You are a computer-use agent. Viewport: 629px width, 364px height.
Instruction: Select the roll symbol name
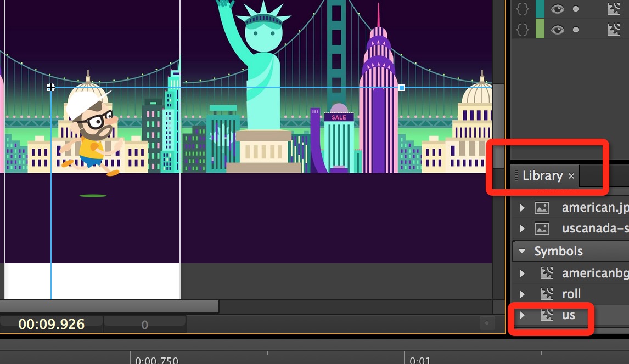click(571, 294)
